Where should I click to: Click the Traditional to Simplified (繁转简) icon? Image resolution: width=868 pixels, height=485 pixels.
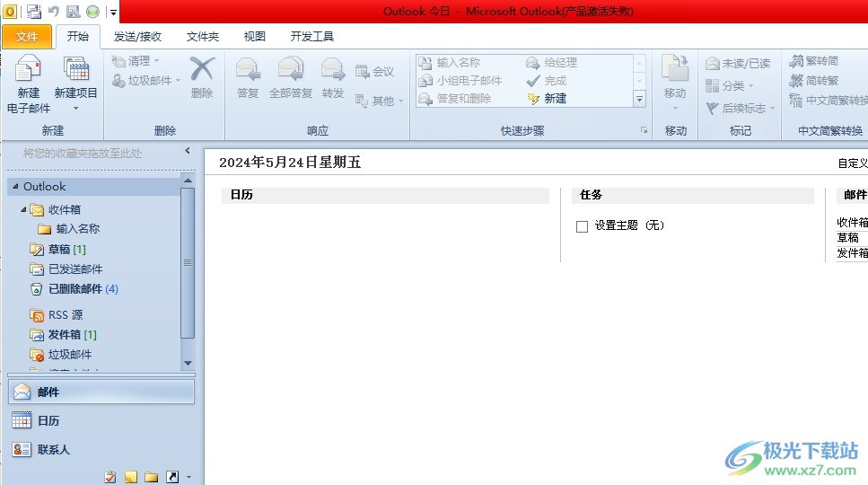pos(796,61)
